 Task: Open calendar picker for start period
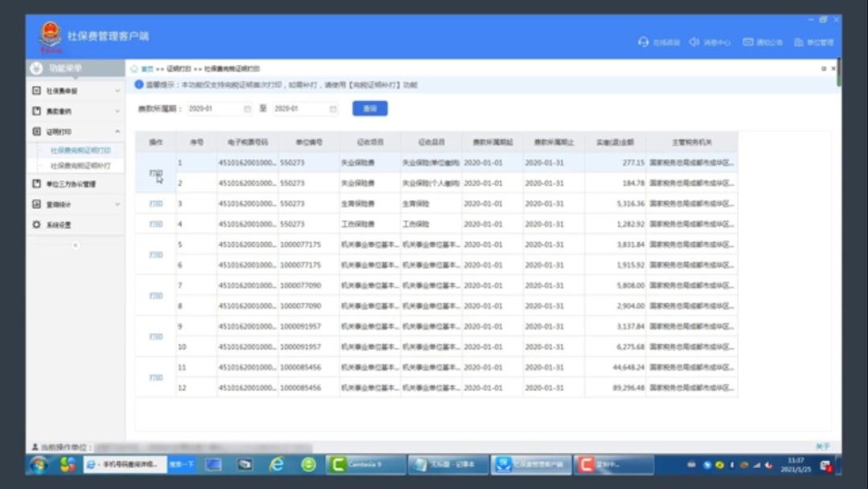click(x=247, y=109)
